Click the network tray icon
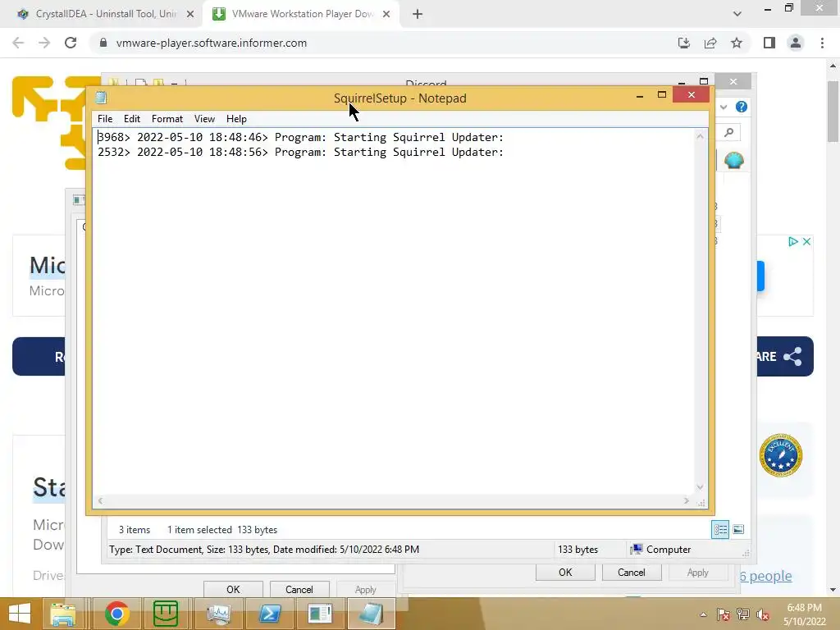The image size is (840, 630). (743, 615)
